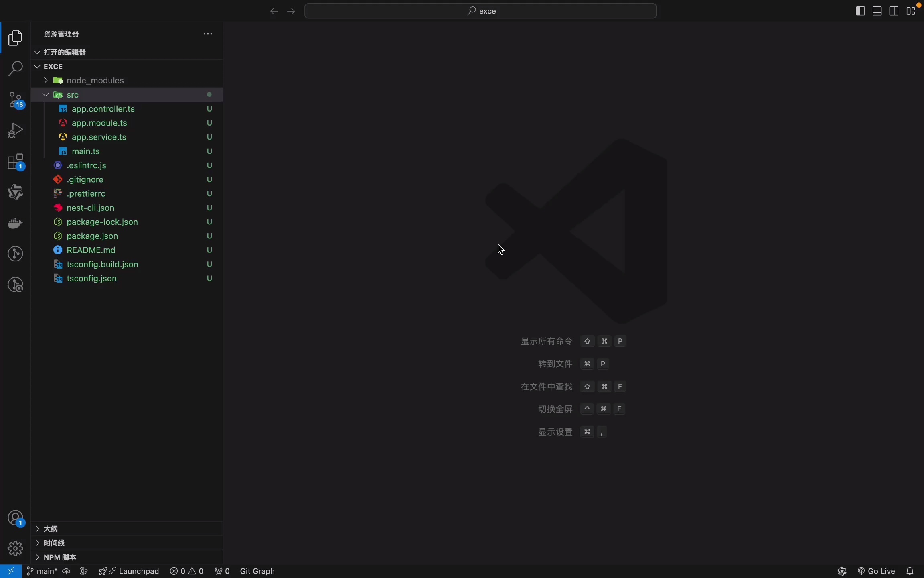
Task: Expand the node_modules folder
Action: coord(45,80)
